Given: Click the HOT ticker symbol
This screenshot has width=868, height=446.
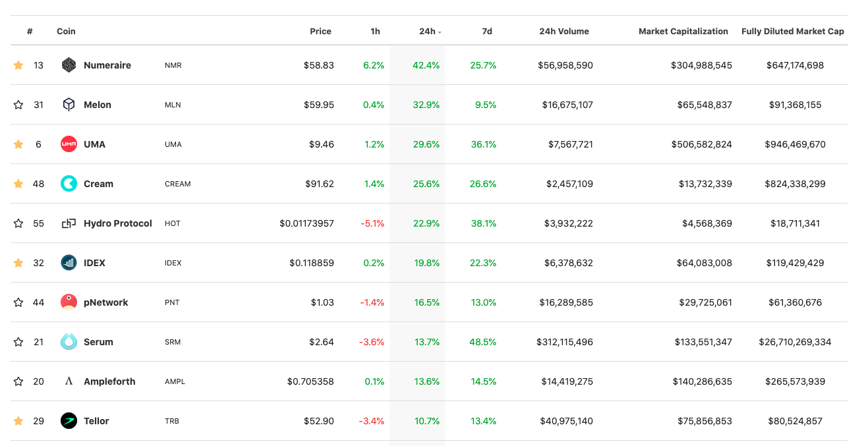Looking at the screenshot, I should (x=173, y=224).
